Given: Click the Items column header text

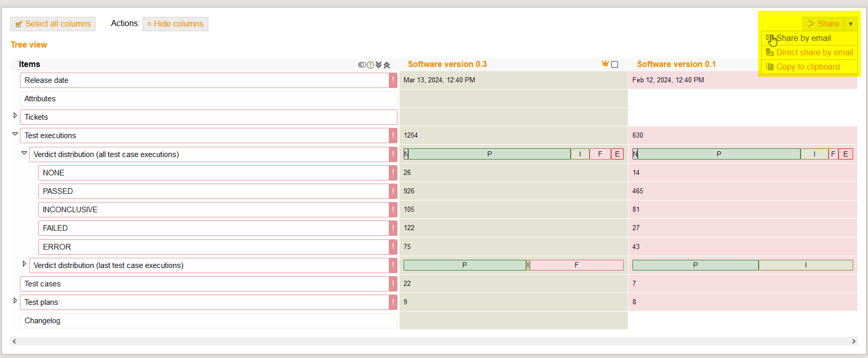Looking at the screenshot, I should click(30, 64).
